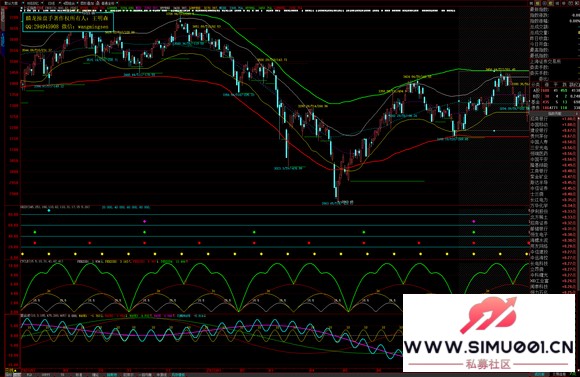Click the grey circular icon in top-right toolbar
This screenshot has width=580, height=377.
tap(564, 3)
